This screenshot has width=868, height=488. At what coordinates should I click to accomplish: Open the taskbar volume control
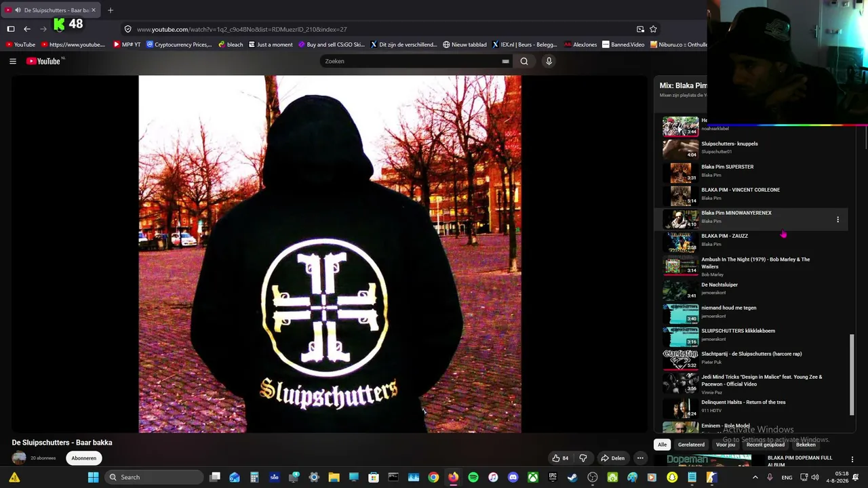coord(815,477)
